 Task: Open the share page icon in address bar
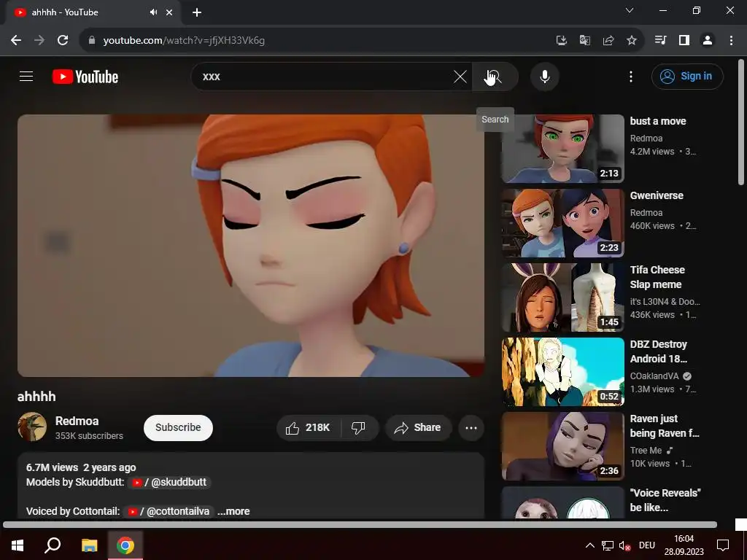click(608, 41)
